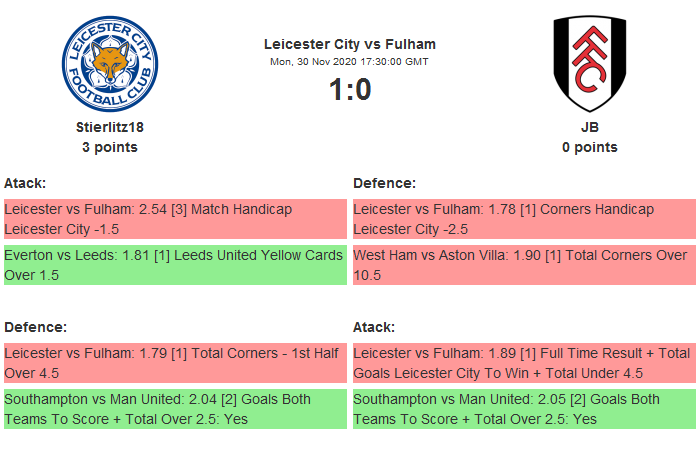Select the Total Corners 1st Half Over 4.5 bet
The height and width of the screenshot is (460, 700).
click(175, 363)
